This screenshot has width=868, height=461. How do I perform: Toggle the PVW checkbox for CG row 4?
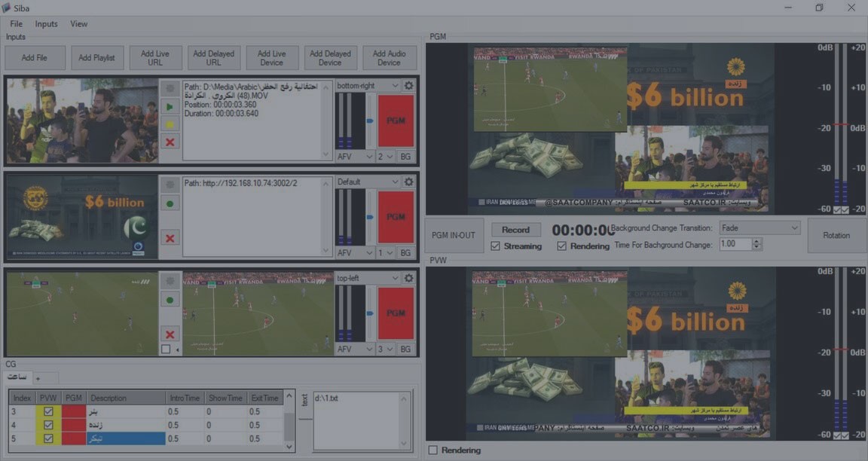(48, 426)
